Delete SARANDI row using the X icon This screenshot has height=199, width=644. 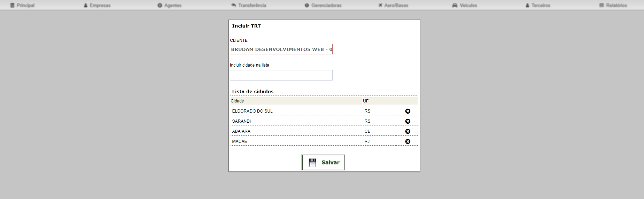pos(408,121)
